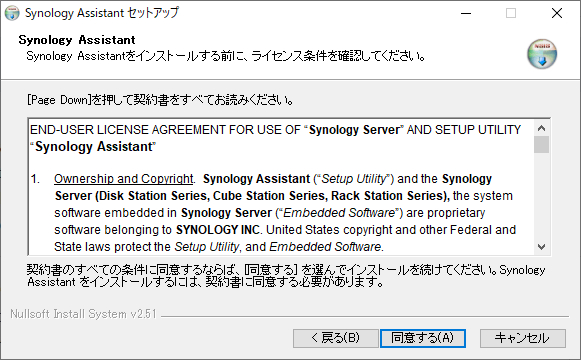Click the Nullsoft Install System v2.51 label
This screenshot has width=581, height=360.
pos(83,314)
